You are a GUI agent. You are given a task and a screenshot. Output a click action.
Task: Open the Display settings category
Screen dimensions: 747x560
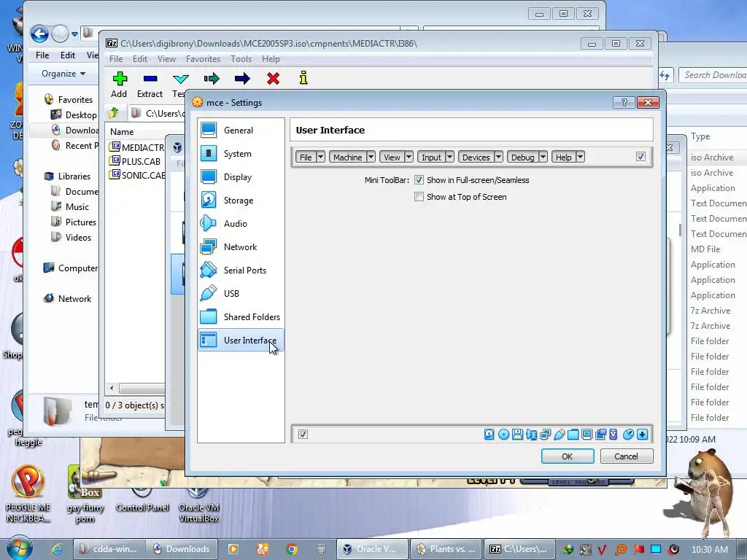[x=241, y=176]
